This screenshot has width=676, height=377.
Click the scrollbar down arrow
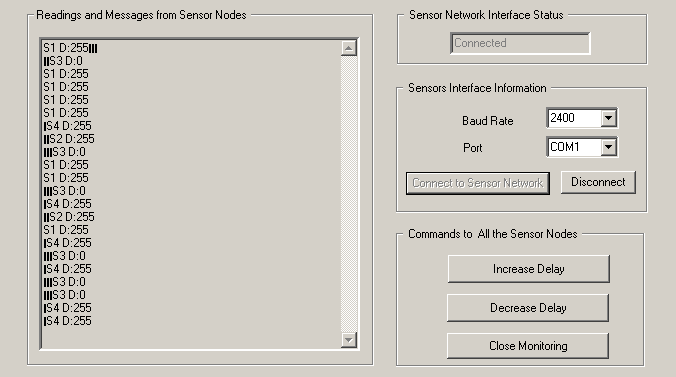coord(348,339)
